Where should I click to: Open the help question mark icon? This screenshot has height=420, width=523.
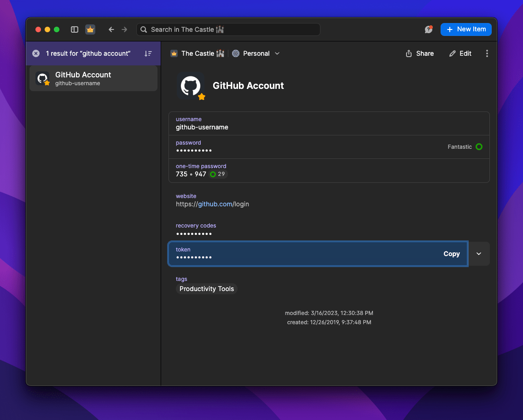point(428,29)
